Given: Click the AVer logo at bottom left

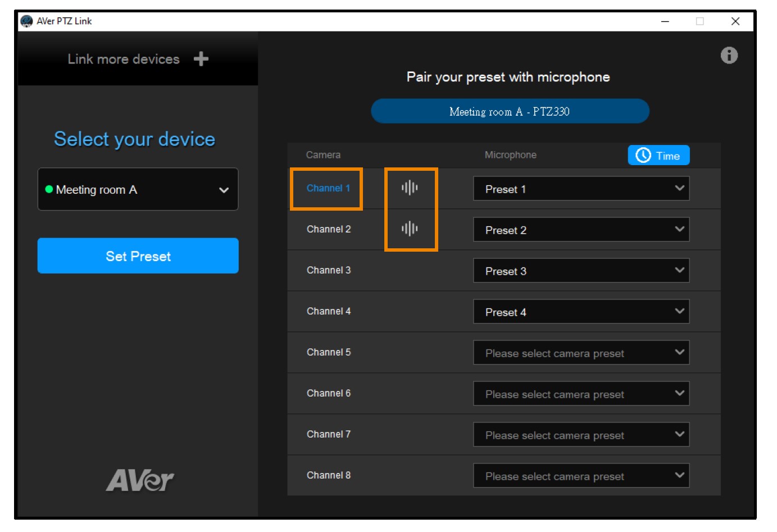Looking at the screenshot, I should click(140, 480).
